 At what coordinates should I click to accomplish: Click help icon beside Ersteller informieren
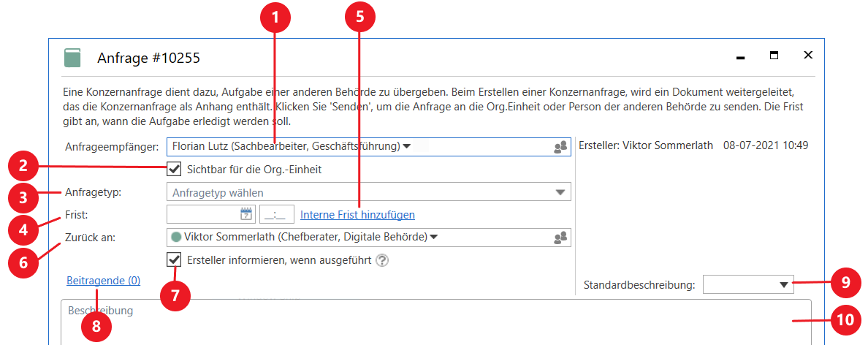(x=381, y=260)
